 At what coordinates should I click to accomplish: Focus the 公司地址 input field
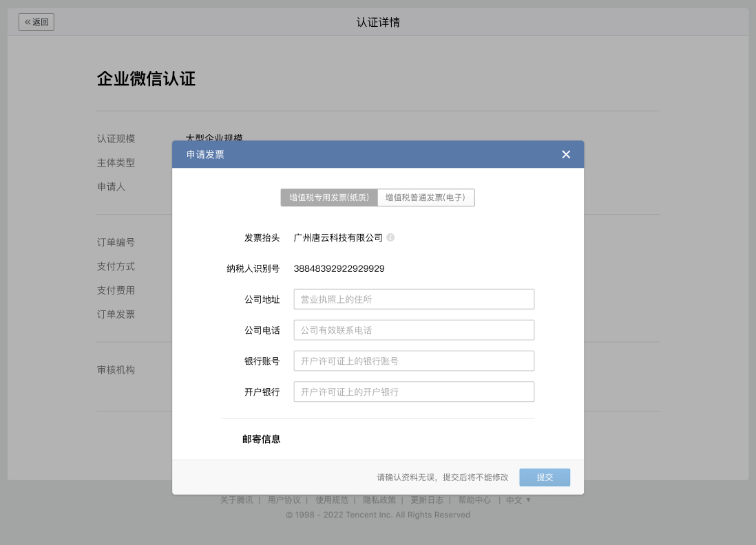[414, 299]
